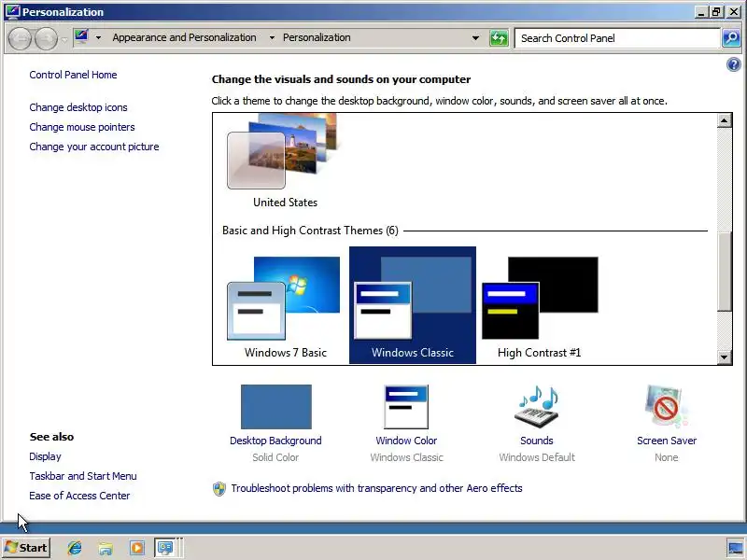The height and width of the screenshot is (560, 747).
Task: Select the High Contrast #1 theme
Action: 540,305
